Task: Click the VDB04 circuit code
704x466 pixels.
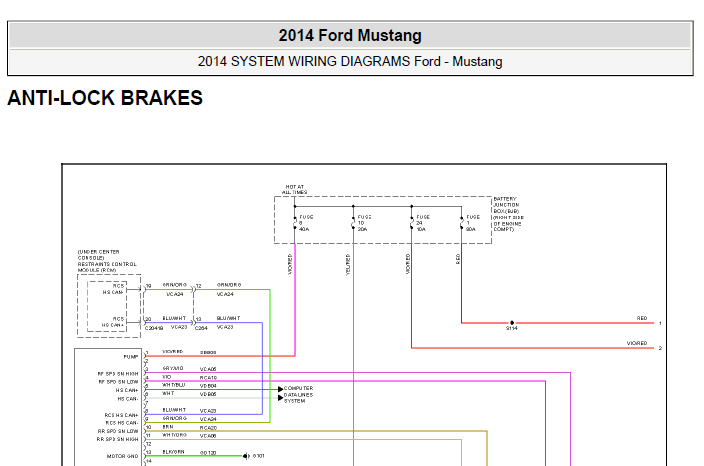Action: [208, 386]
